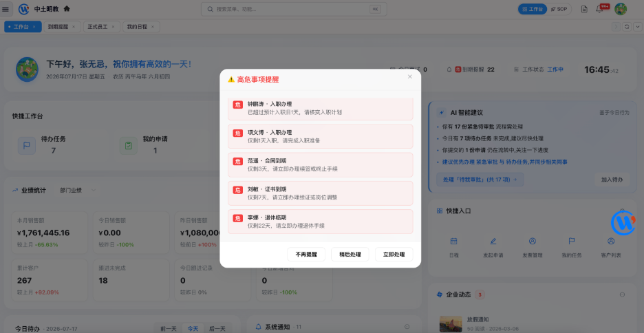
Task: Open the 放假通知 thumbnail image
Action: click(451, 324)
